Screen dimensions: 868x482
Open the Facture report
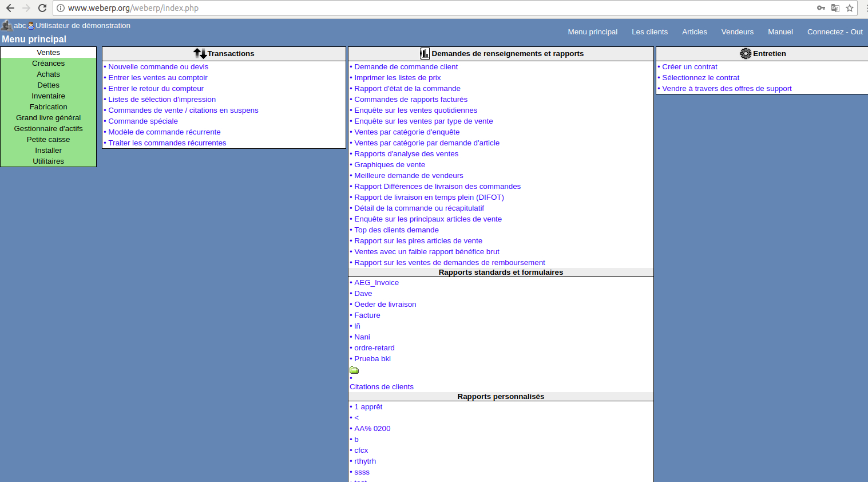pos(367,315)
